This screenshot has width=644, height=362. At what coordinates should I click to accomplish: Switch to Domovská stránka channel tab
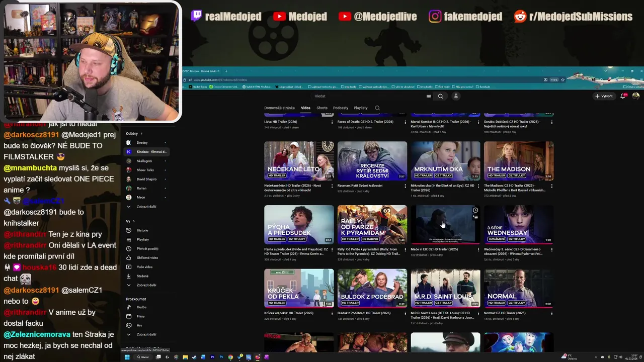(x=279, y=108)
